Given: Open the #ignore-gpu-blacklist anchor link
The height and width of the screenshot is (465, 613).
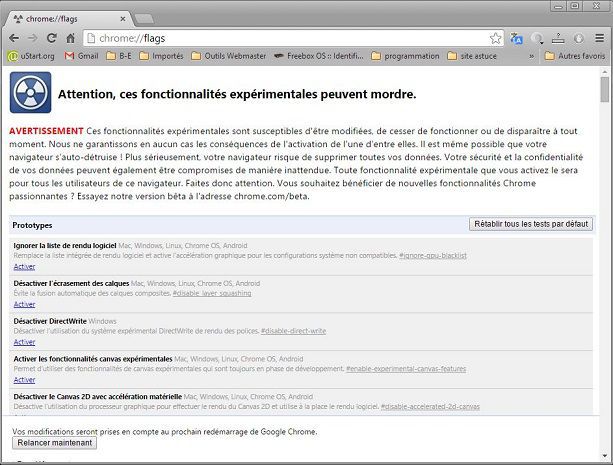Looking at the screenshot, I should pos(433,256).
